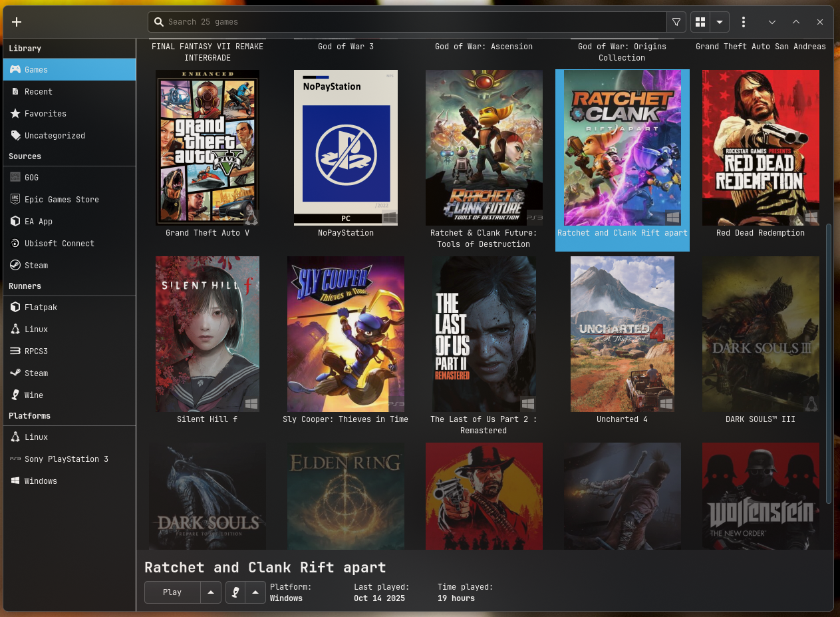The height and width of the screenshot is (617, 840).
Task: Select Ratchet & Clank Future cover
Action: 484,148
